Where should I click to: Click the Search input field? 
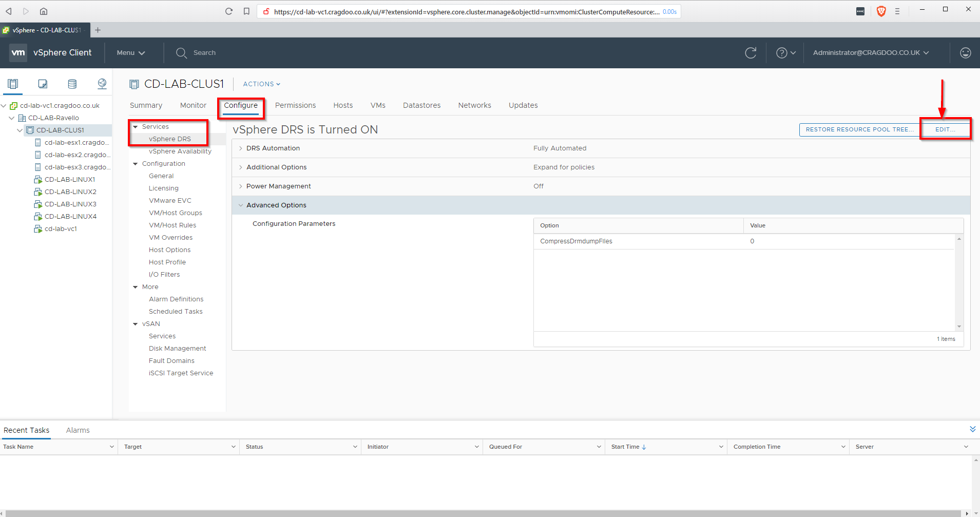pyautogui.click(x=204, y=52)
